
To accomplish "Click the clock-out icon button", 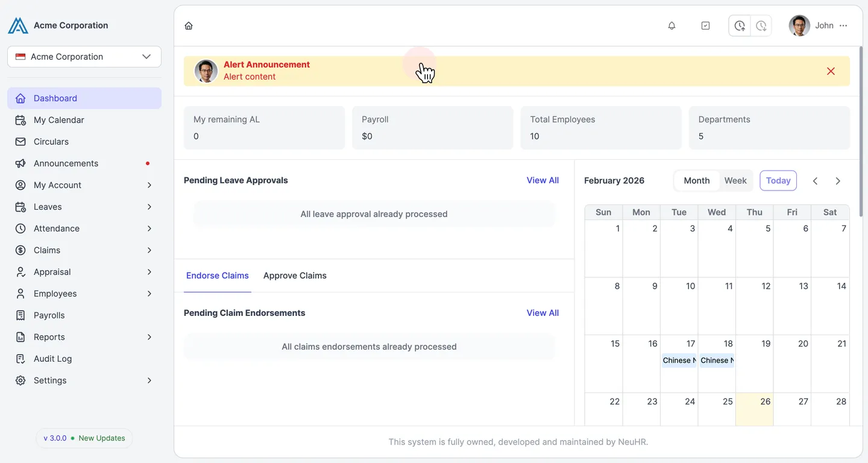I will click(761, 26).
